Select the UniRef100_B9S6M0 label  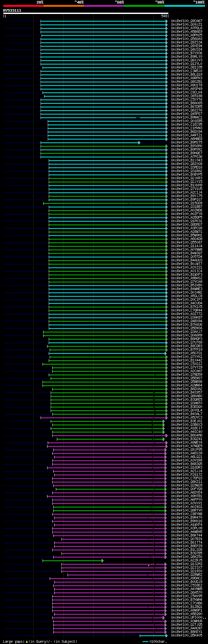(187, 146)
